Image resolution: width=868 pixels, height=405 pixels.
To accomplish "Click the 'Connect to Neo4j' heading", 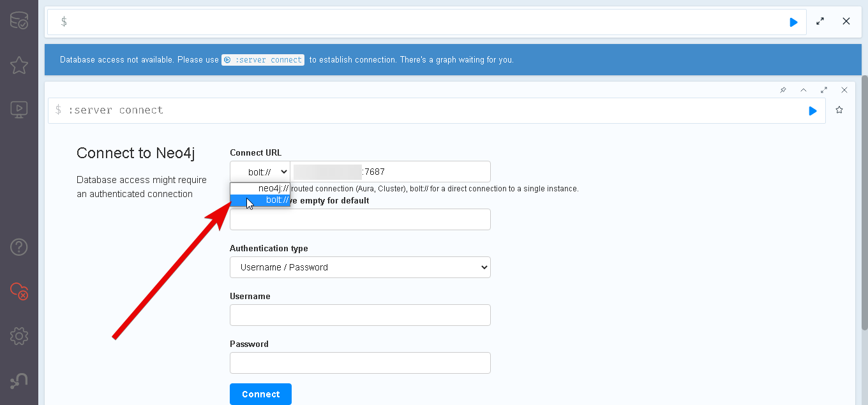I will click(x=135, y=153).
